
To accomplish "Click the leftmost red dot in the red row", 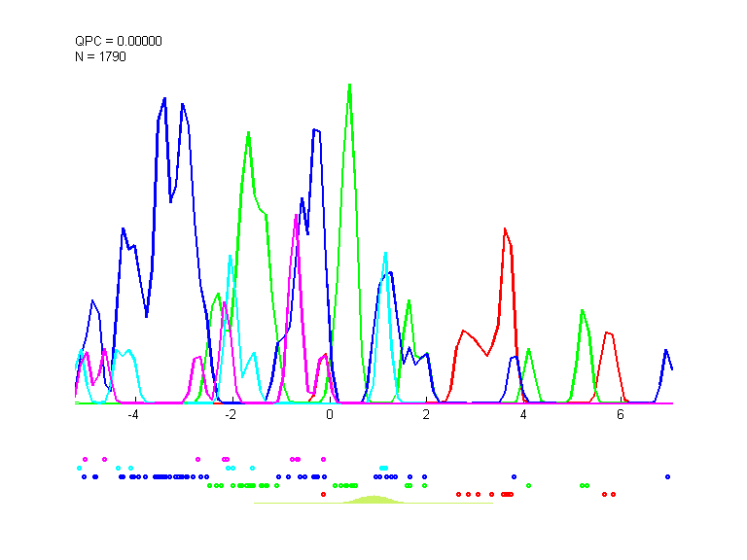I will (x=323, y=494).
